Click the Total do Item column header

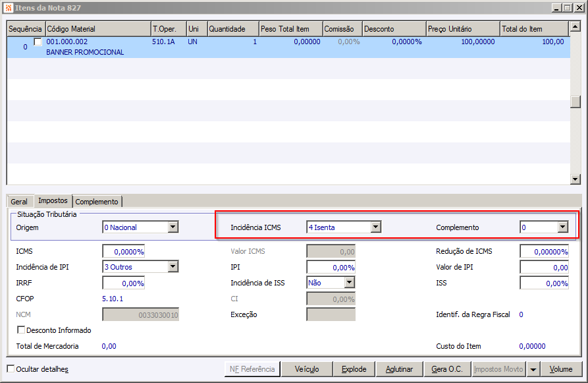pos(535,29)
